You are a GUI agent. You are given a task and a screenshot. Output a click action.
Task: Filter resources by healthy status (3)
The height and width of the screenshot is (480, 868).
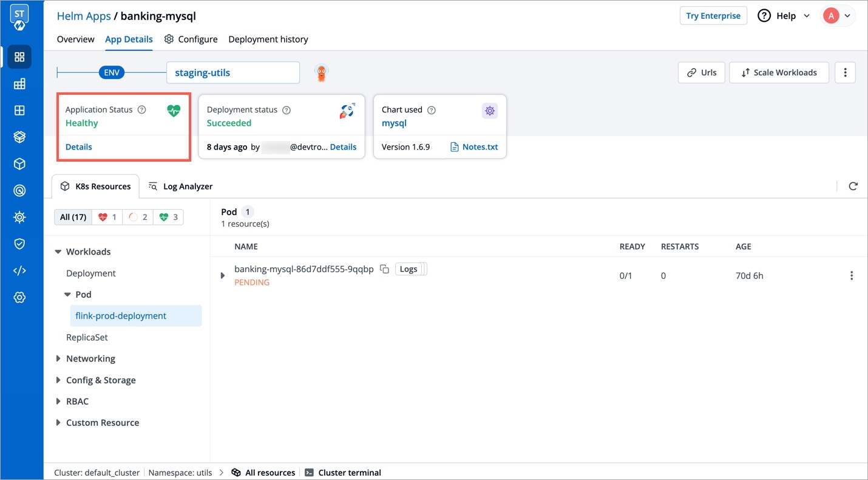coord(168,217)
